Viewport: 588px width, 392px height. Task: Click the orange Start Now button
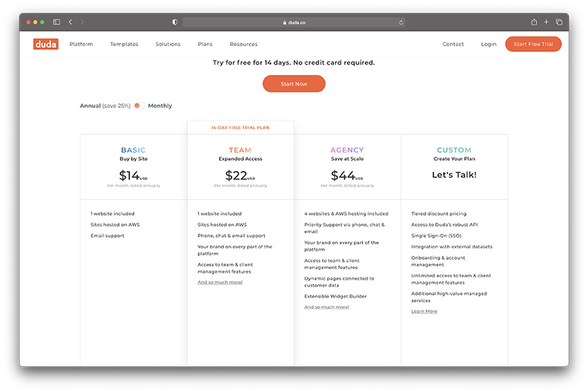tap(294, 84)
